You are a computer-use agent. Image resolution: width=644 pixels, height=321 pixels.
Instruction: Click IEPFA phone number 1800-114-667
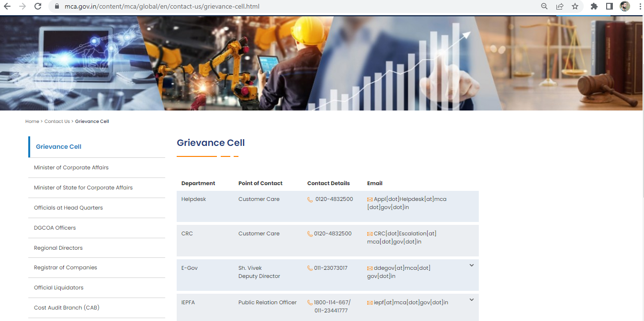pos(332,302)
